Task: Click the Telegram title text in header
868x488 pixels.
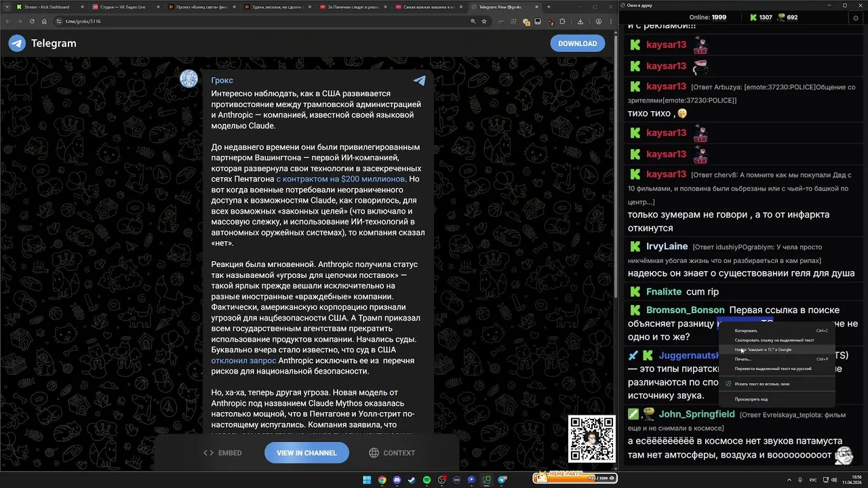Action: pos(54,43)
